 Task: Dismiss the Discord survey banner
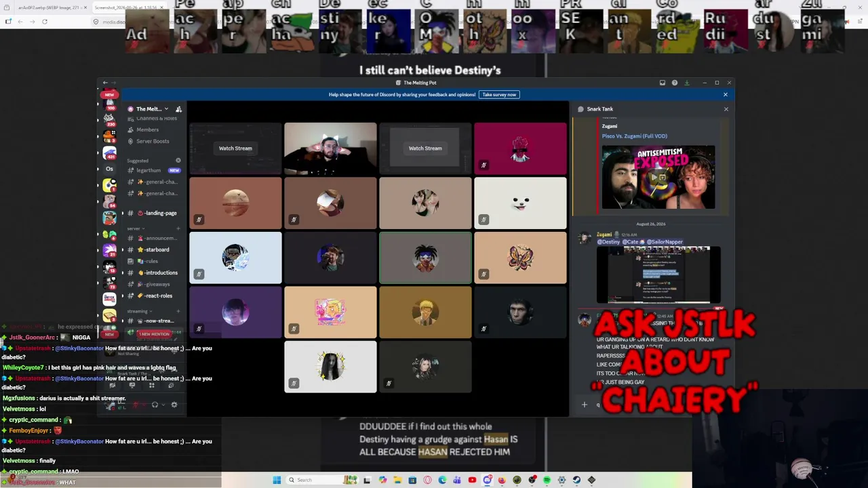click(726, 94)
